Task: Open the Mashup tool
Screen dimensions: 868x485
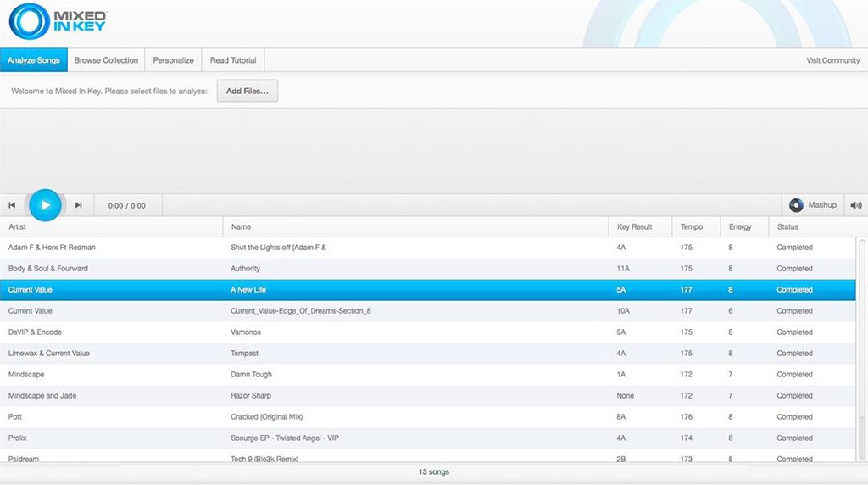Action: point(813,205)
